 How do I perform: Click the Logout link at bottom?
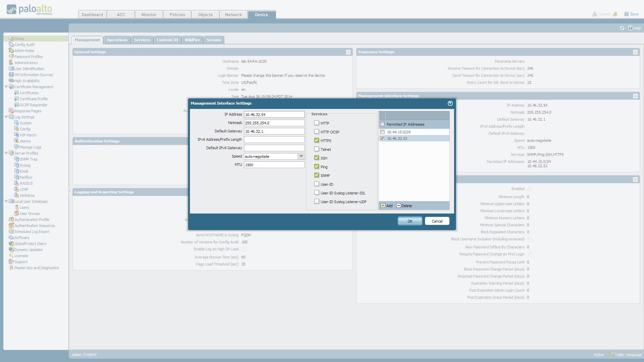[x=91, y=354]
